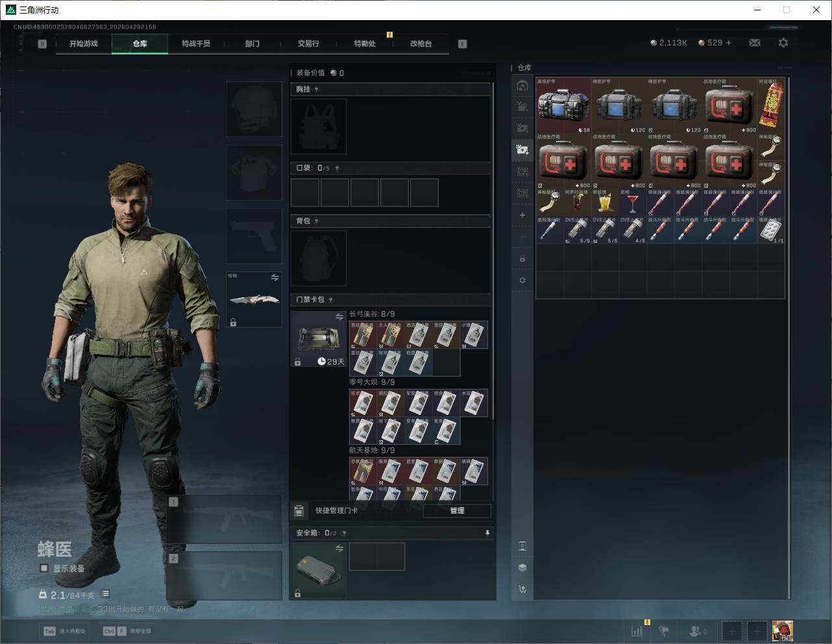Select primary weapon slot 1
This screenshot has width=832, height=644.
[x=225, y=519]
